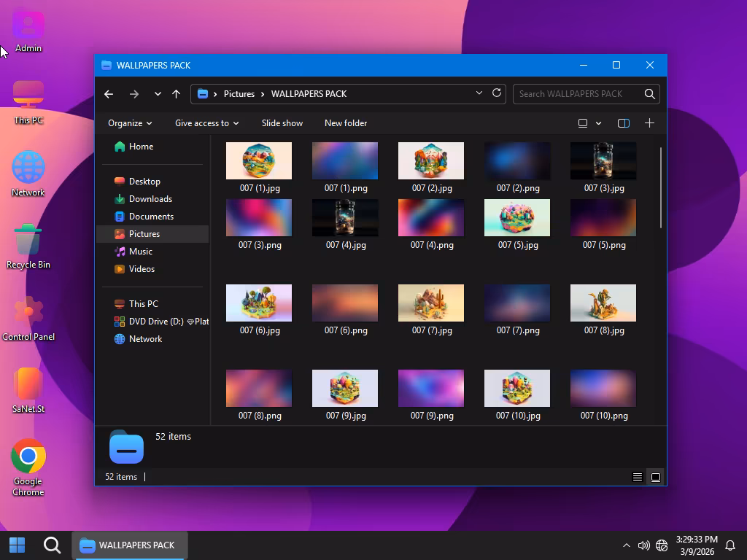Expand the address bar history dropdown
Image resolution: width=747 pixels, height=560 pixels.
click(479, 93)
